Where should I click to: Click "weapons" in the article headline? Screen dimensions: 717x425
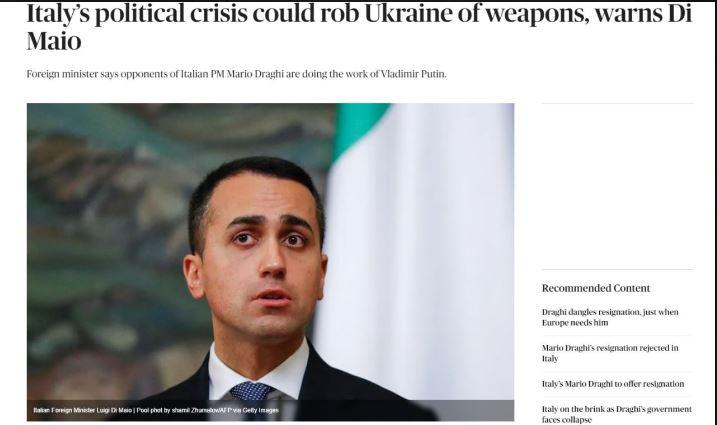[x=537, y=14]
